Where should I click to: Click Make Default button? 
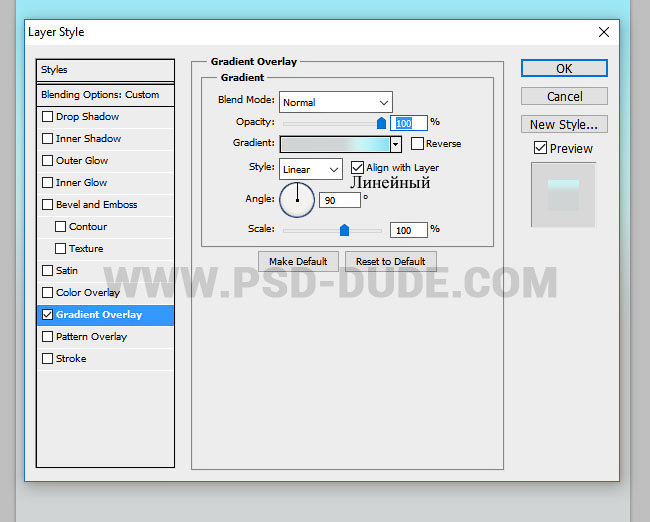[x=298, y=261]
